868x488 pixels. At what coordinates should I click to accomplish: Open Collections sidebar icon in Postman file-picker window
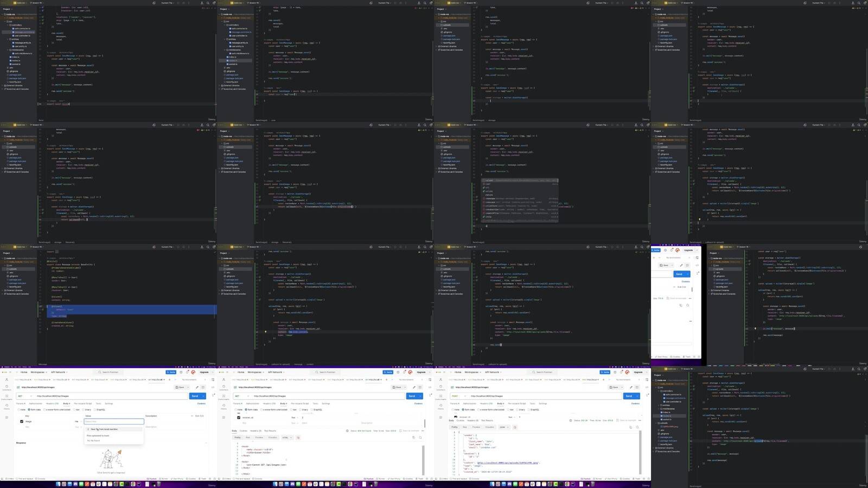click(7, 388)
